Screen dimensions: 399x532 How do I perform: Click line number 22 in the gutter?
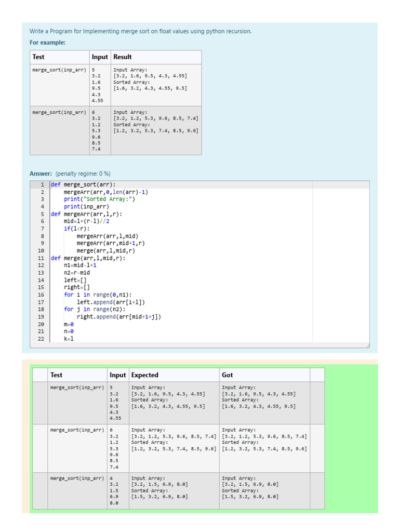click(x=41, y=339)
